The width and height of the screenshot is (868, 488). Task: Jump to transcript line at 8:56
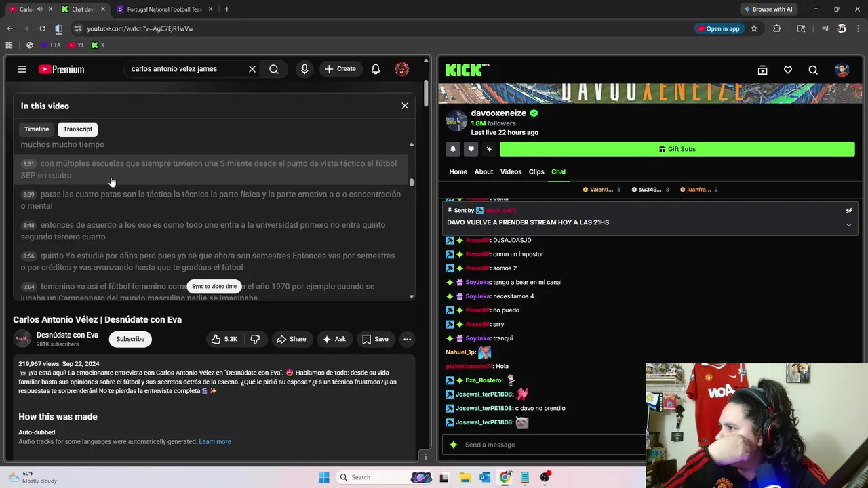click(x=210, y=262)
